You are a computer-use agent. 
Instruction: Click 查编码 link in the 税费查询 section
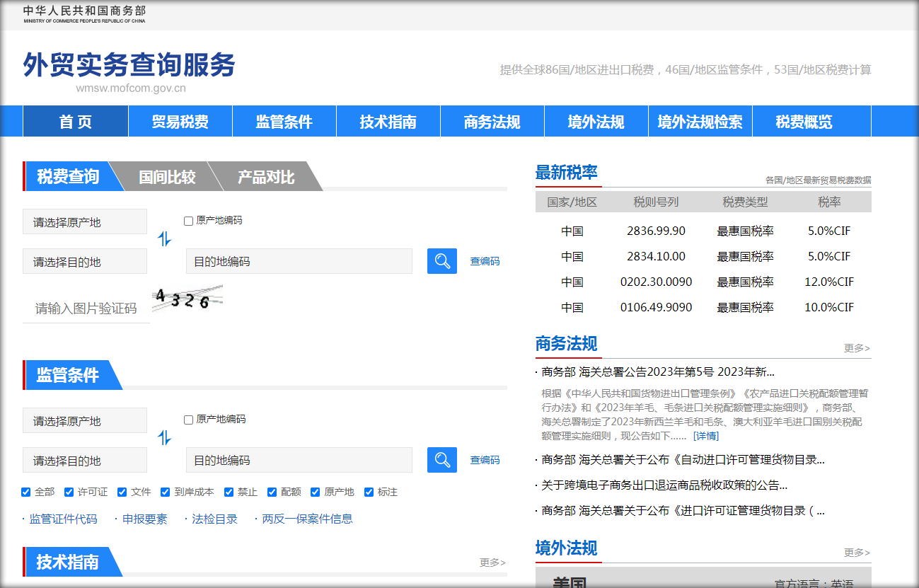point(485,261)
